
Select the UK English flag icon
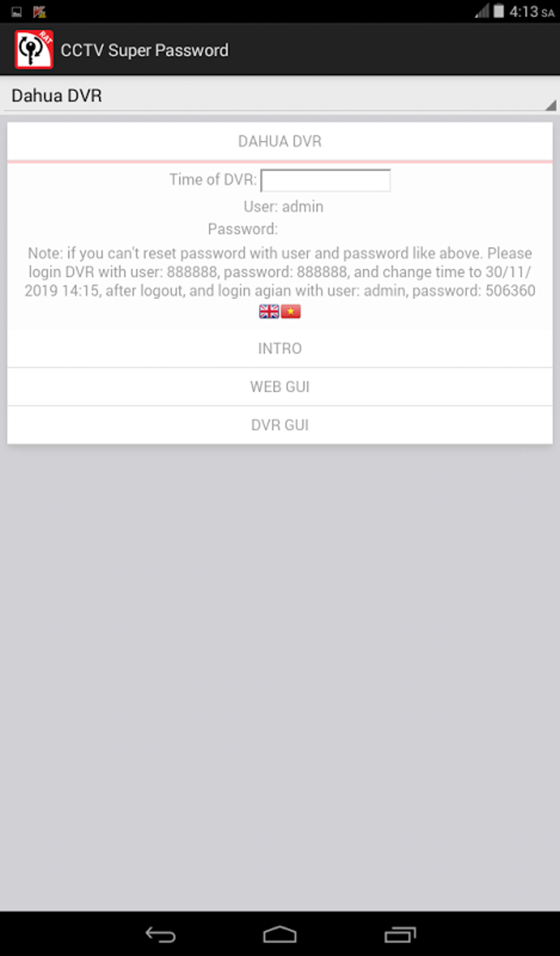pyautogui.click(x=269, y=312)
